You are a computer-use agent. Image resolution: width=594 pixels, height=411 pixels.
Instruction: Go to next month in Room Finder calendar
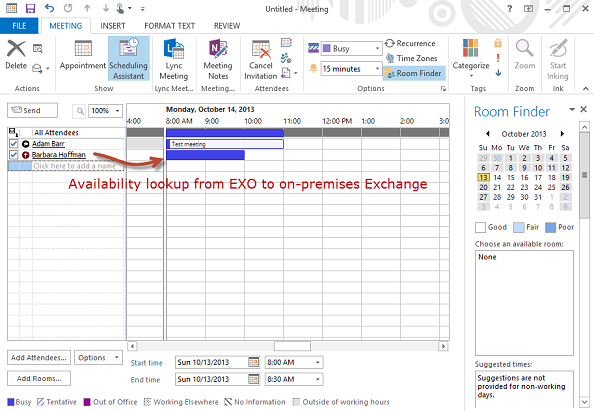pyautogui.click(x=563, y=134)
